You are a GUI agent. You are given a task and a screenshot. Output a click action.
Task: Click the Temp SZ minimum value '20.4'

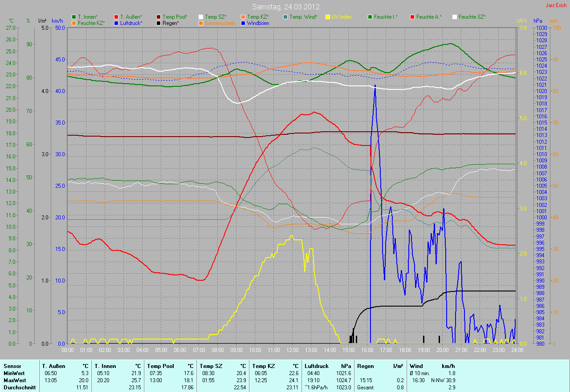241,373
